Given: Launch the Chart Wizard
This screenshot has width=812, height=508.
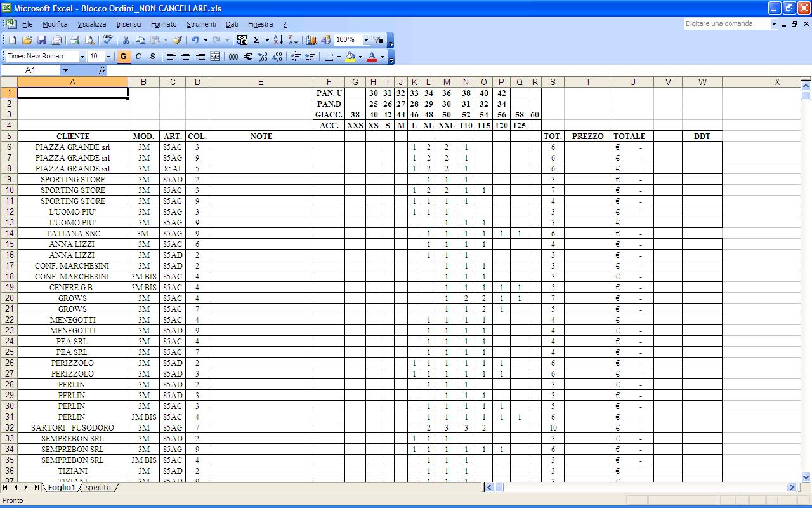Looking at the screenshot, I should pyautogui.click(x=311, y=40).
